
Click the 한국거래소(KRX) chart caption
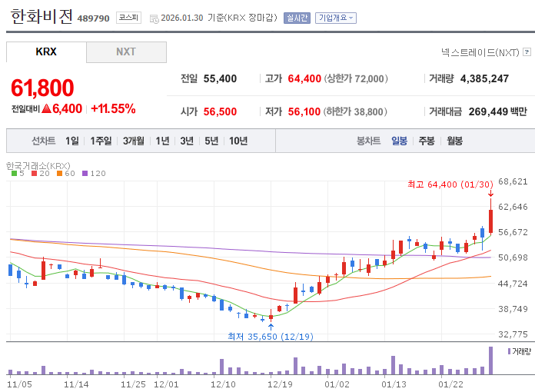(x=38, y=166)
